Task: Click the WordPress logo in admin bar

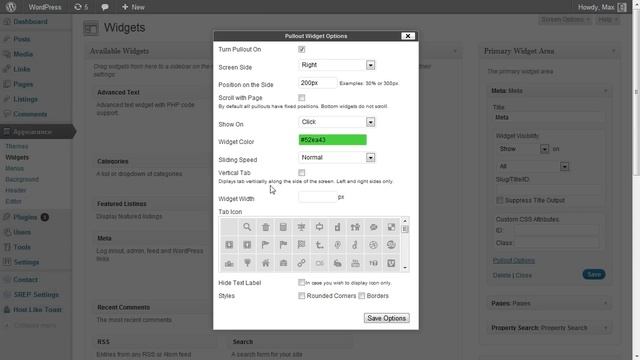Action: [x=11, y=7]
